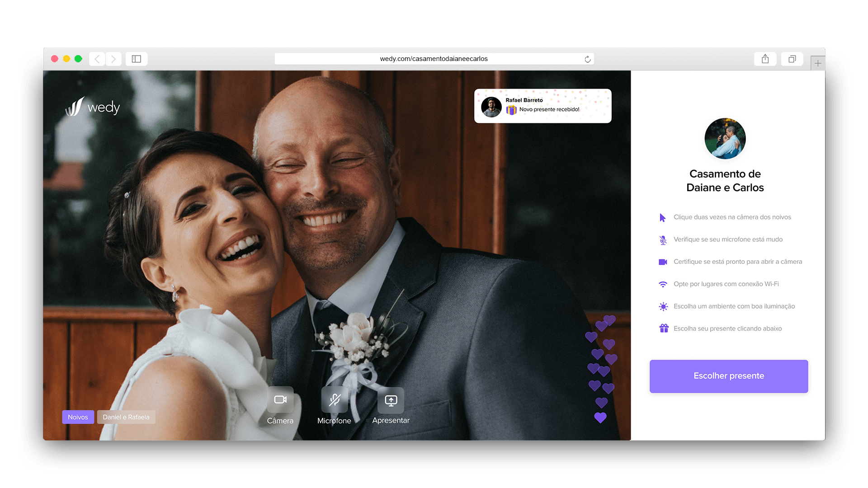Click 'Clique duas vezes na câmera dos noivos' text
868x488 pixels.
[x=732, y=217]
